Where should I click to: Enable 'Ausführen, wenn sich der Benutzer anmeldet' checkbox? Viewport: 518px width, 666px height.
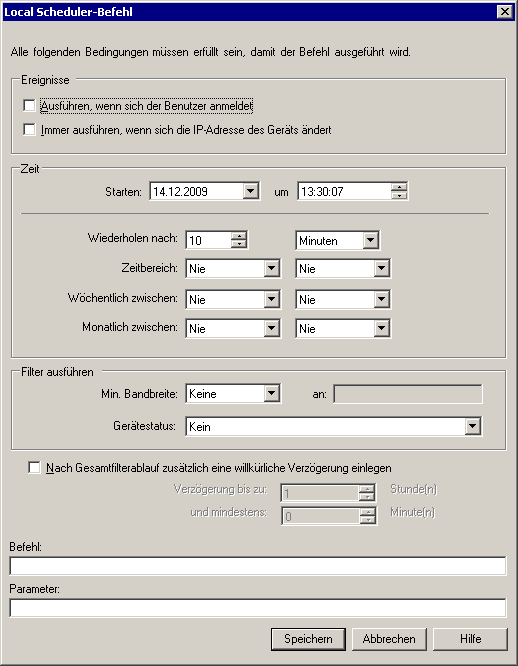[x=29, y=105]
